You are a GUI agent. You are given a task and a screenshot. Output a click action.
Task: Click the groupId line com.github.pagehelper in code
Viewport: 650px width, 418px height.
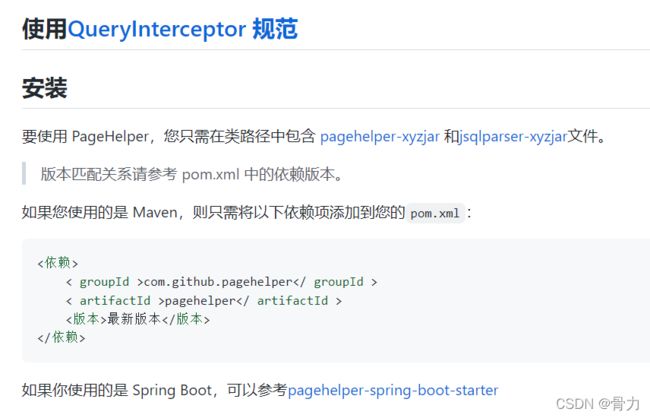(221, 282)
